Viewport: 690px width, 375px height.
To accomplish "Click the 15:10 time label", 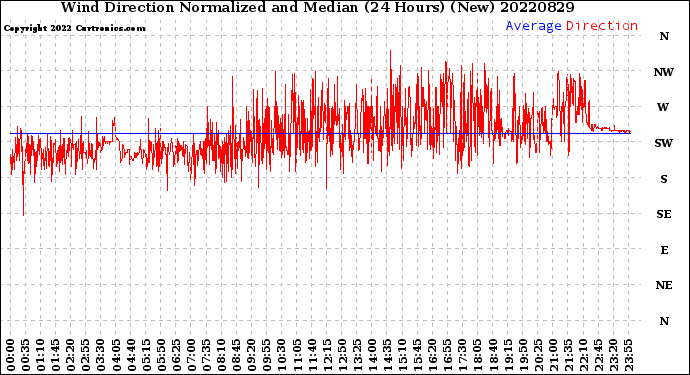I will 402,355.
